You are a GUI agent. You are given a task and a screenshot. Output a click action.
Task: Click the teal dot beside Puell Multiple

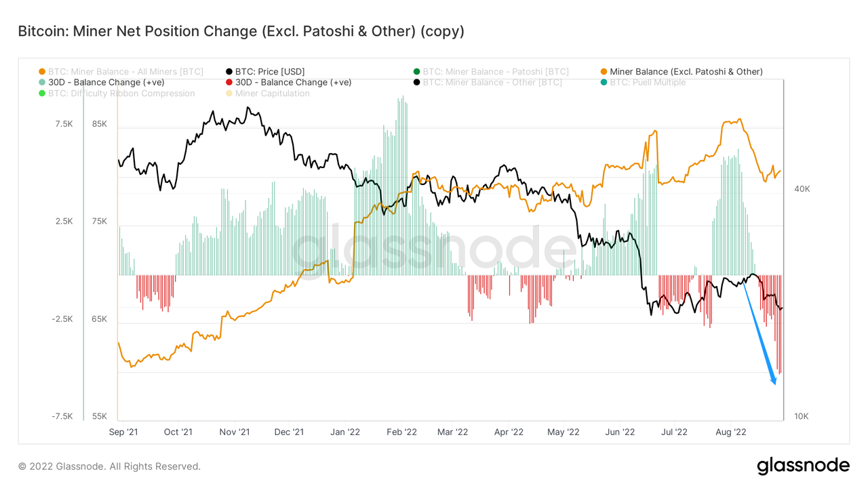point(604,83)
